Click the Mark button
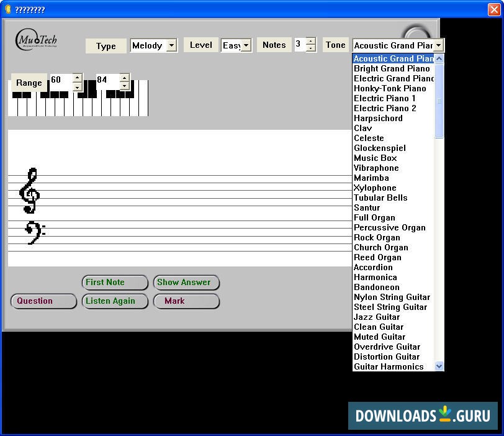The height and width of the screenshot is (436, 504). click(186, 301)
